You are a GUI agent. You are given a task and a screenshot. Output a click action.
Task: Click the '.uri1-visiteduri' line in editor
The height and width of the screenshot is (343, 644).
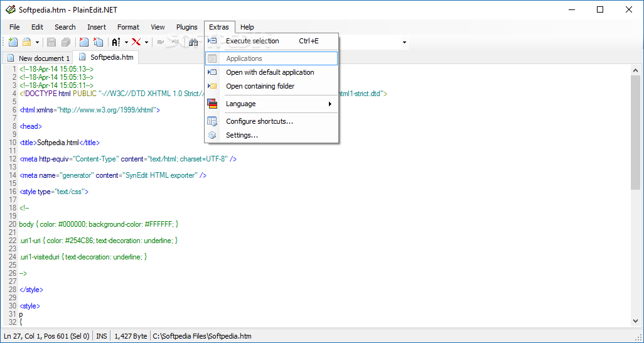[83, 257]
